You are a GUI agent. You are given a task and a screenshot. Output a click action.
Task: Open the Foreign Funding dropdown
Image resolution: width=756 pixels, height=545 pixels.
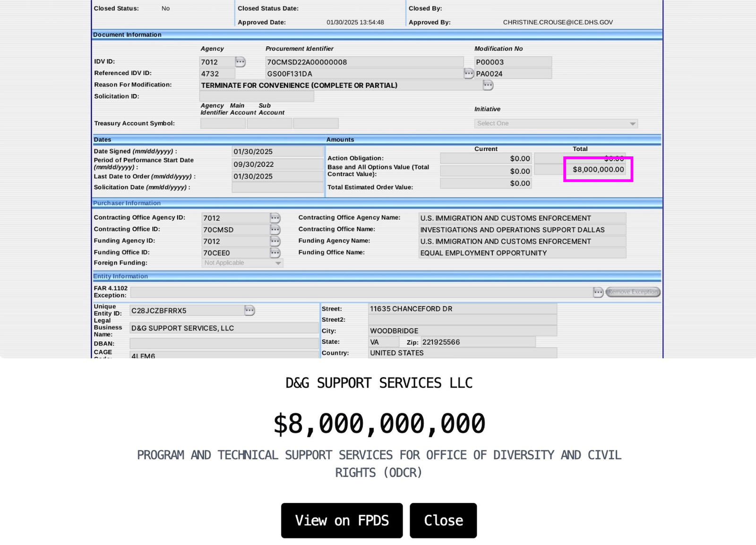click(242, 263)
